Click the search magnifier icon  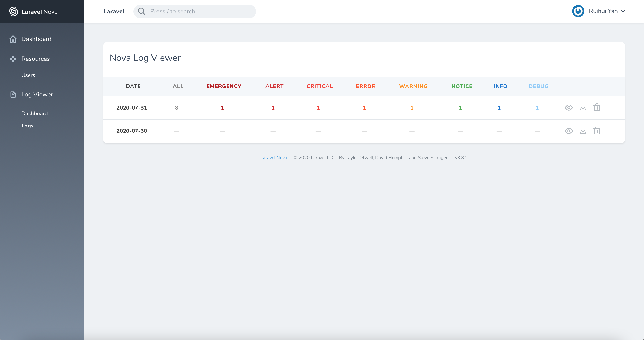tap(141, 11)
